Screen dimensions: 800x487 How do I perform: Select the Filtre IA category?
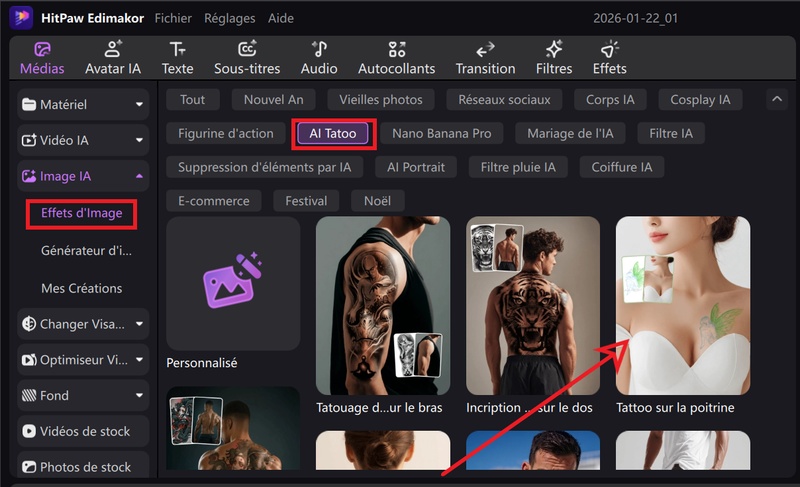671,134
